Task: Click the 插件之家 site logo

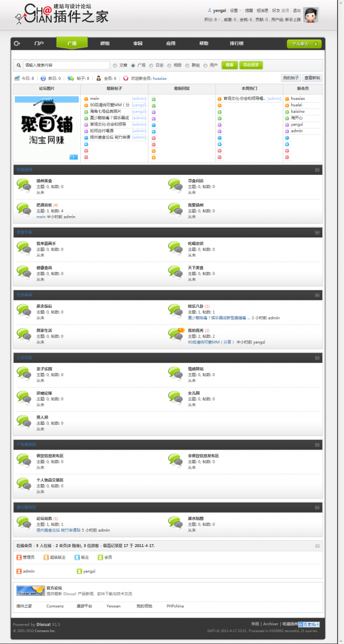Action: (61, 14)
